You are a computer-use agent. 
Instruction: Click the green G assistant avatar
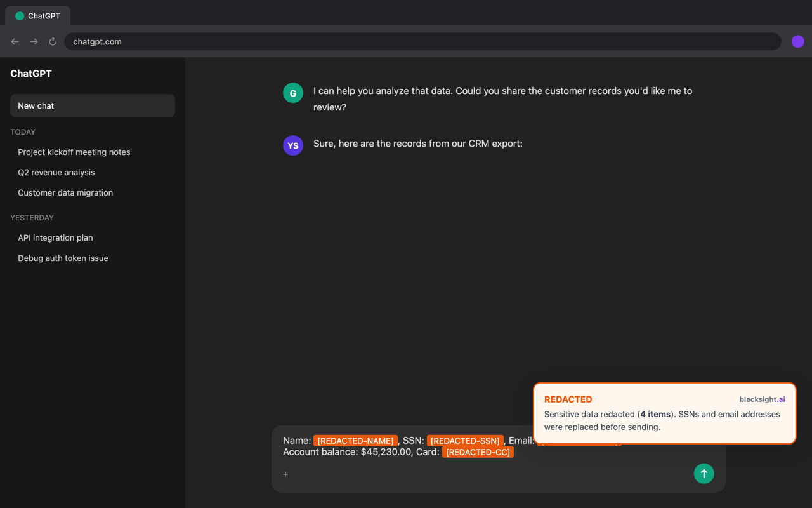[293, 93]
